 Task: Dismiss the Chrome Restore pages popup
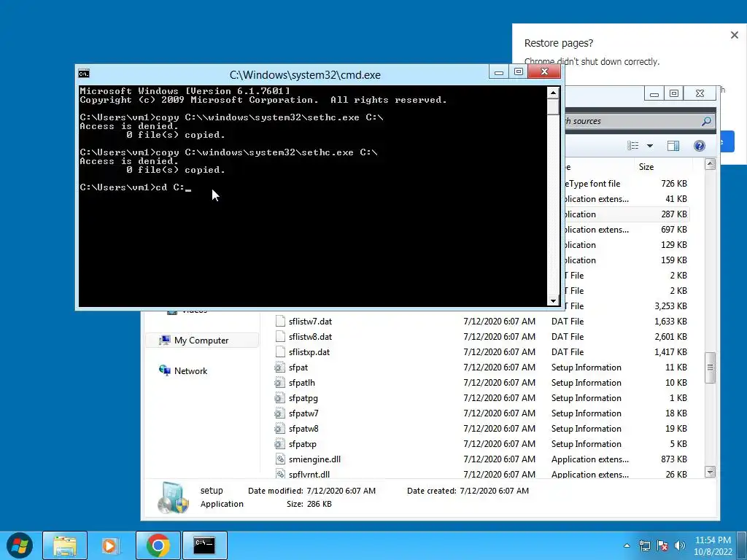(x=734, y=35)
